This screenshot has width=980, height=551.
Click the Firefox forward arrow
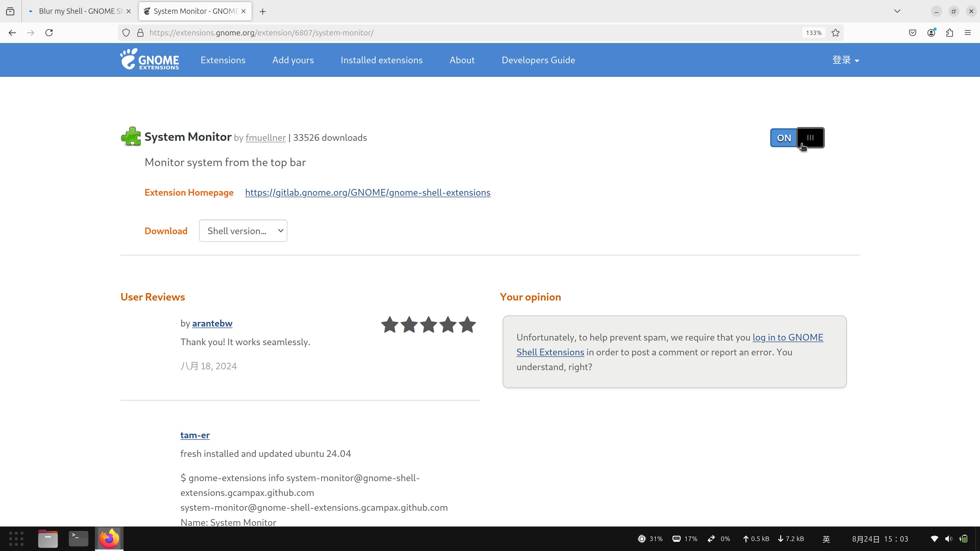[x=30, y=33]
